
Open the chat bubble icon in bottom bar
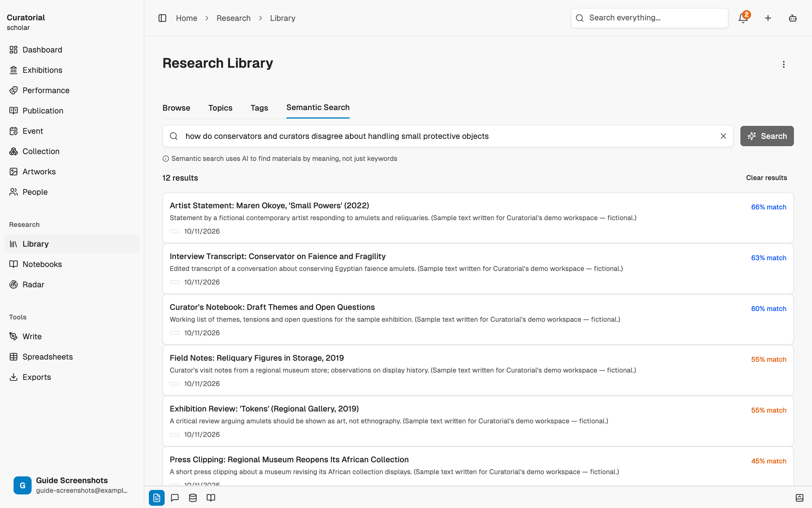tap(175, 498)
